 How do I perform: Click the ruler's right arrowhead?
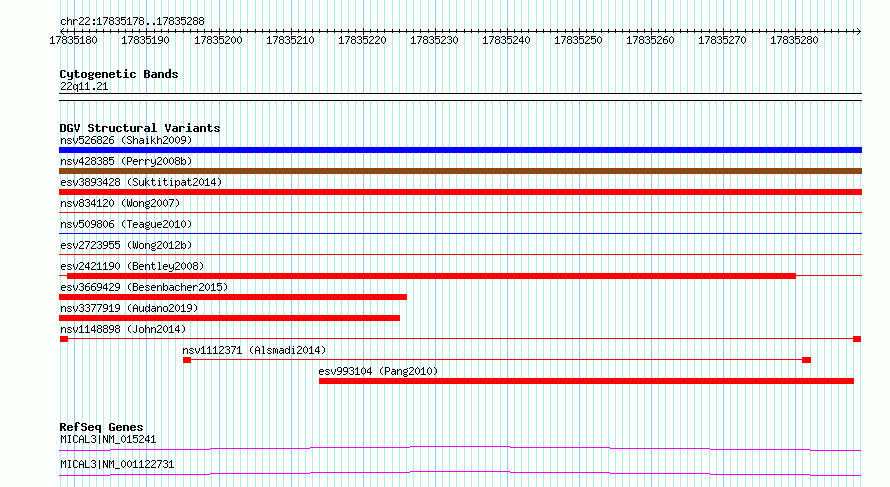859,31
